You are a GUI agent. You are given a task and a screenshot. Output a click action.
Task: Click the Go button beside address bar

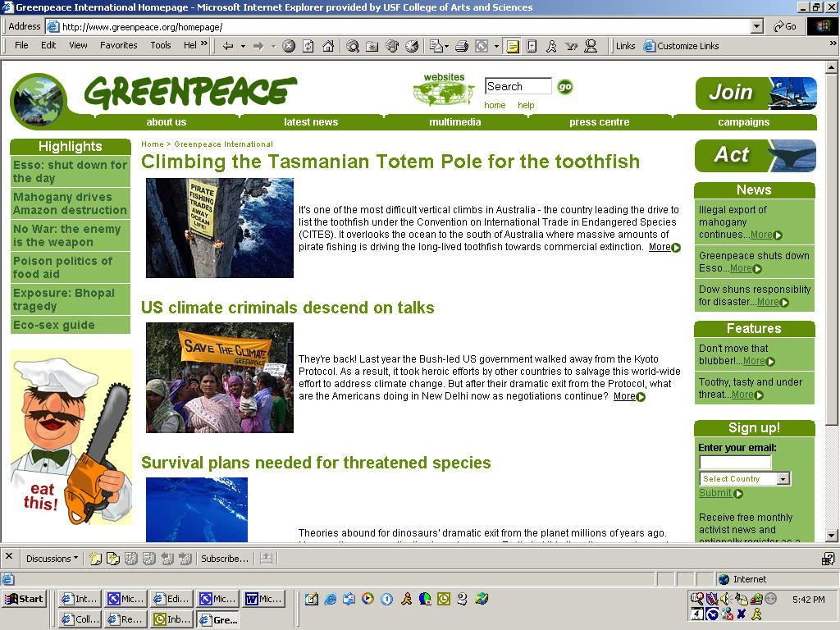tap(785, 26)
